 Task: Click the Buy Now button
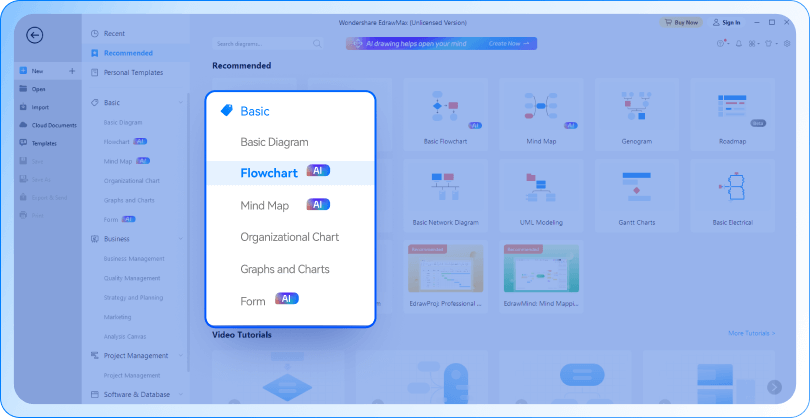(680, 22)
